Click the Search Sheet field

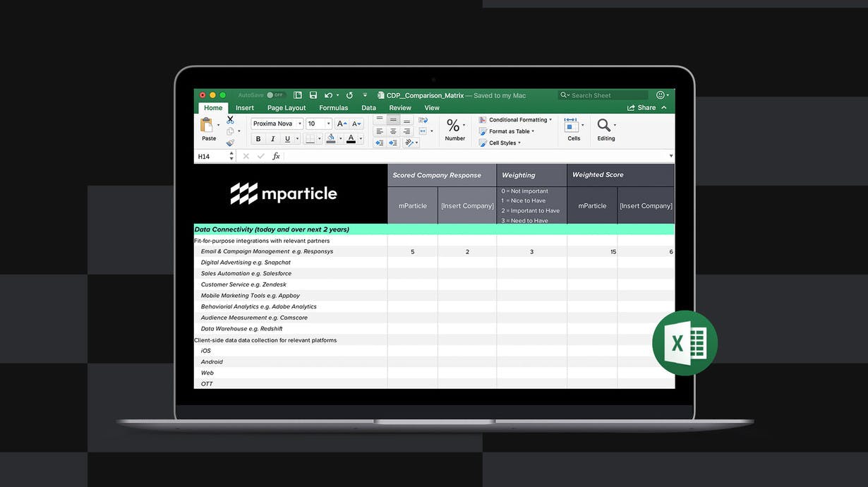(603, 95)
